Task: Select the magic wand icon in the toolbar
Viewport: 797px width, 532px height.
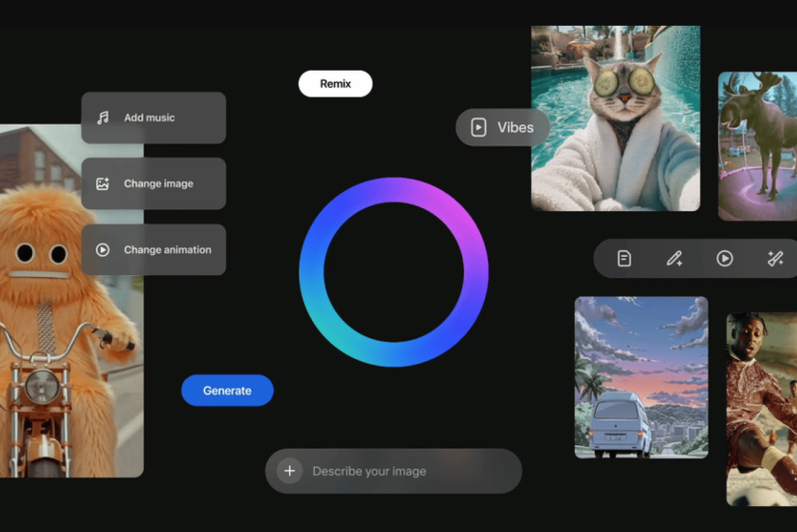Action: pyautogui.click(x=775, y=259)
